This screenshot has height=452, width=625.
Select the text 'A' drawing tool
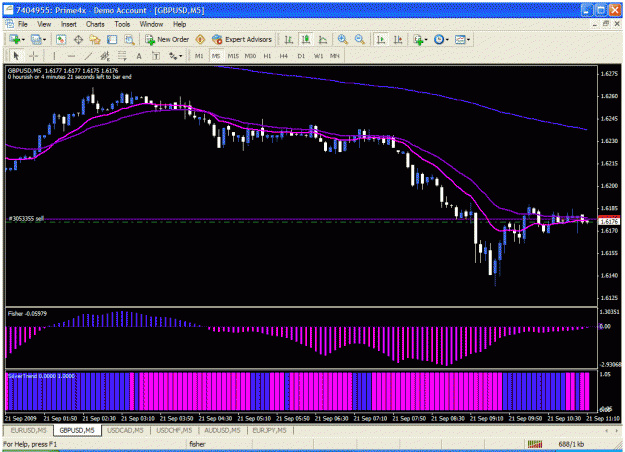pyautogui.click(x=139, y=56)
